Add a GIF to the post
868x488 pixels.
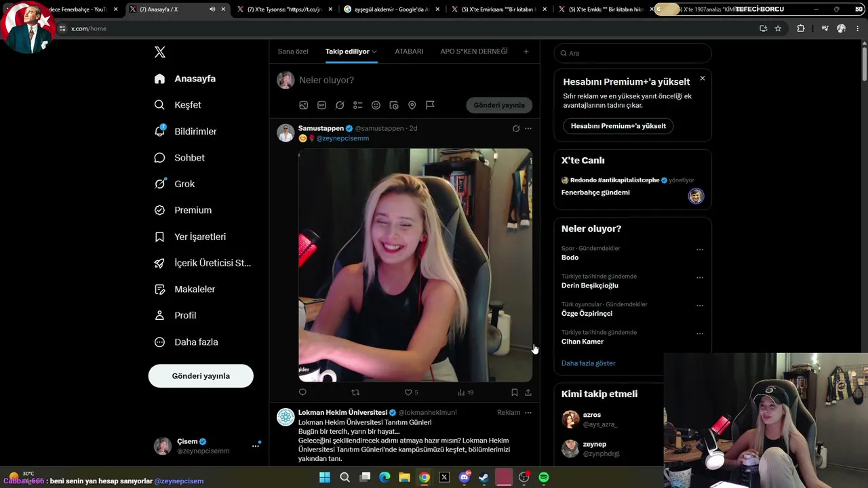(x=322, y=105)
